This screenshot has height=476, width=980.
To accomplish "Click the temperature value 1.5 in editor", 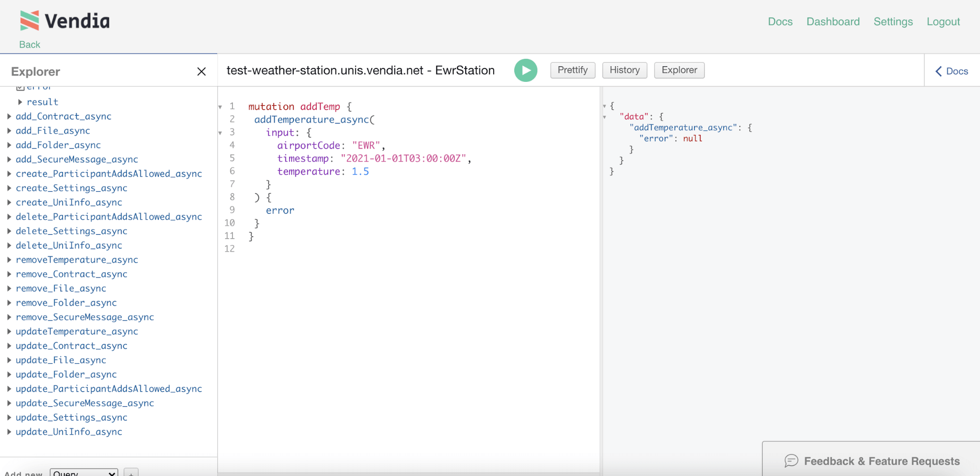I will [360, 172].
